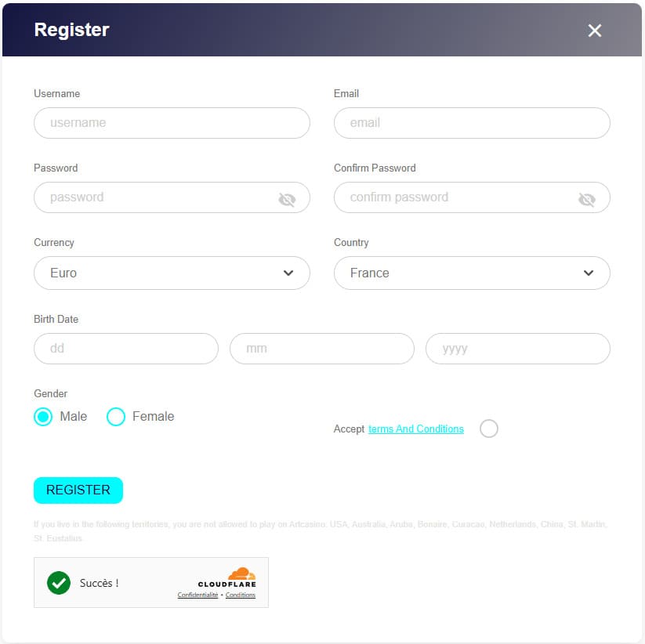645x644 pixels.
Task: Open Cloudflare Confidentialité link
Action: click(x=197, y=595)
